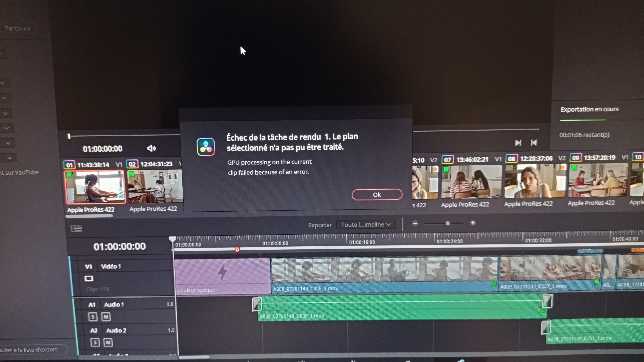Click the Parcourir browse button
The width and height of the screenshot is (644, 362).
[x=18, y=28]
